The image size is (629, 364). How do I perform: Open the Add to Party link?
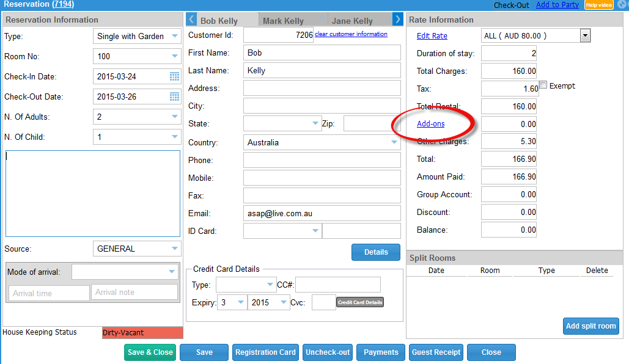click(x=557, y=5)
